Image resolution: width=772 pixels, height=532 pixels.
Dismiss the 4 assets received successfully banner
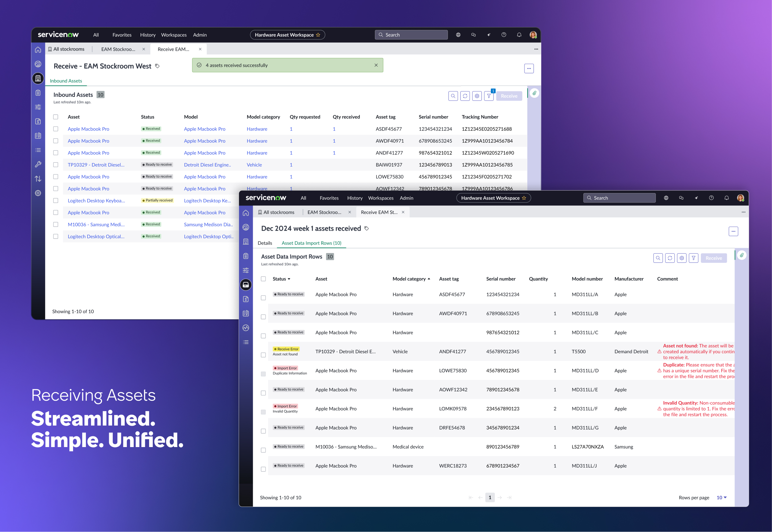pyautogui.click(x=376, y=65)
